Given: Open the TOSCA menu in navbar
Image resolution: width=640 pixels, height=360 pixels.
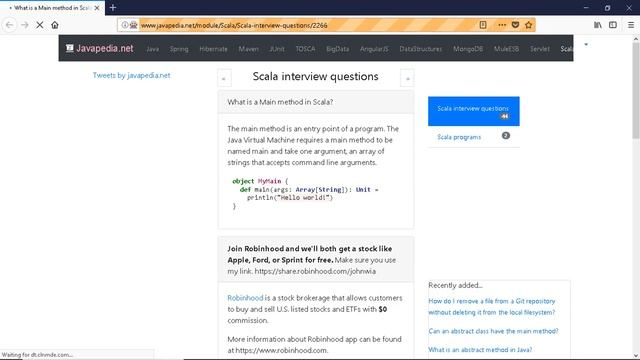Looking at the screenshot, I should 305,49.
